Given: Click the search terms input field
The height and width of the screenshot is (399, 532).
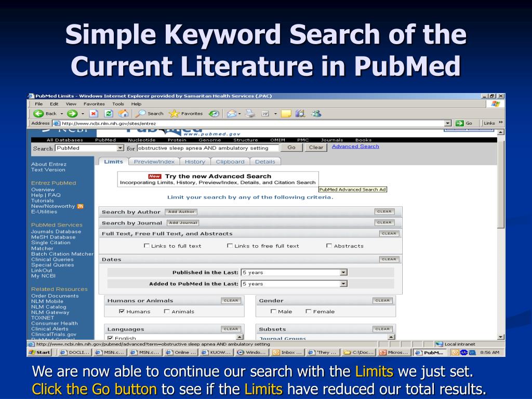Looking at the screenshot, I should [x=208, y=148].
